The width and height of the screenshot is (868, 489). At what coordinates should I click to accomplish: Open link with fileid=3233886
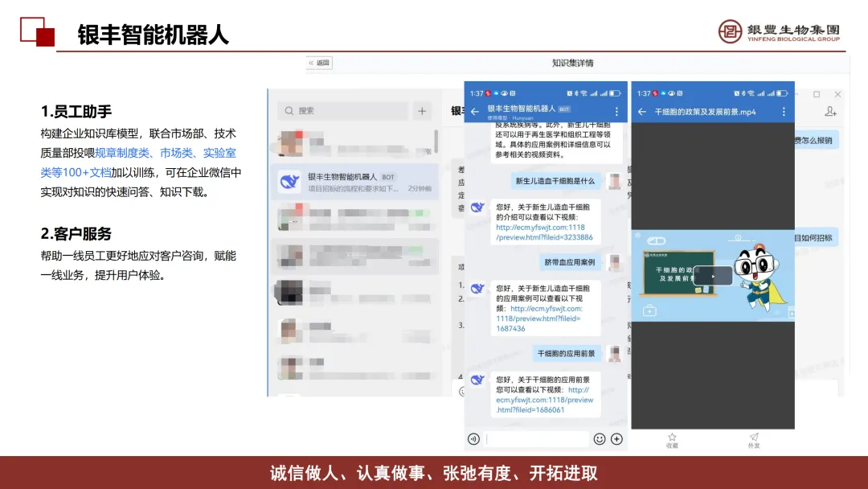click(x=544, y=232)
